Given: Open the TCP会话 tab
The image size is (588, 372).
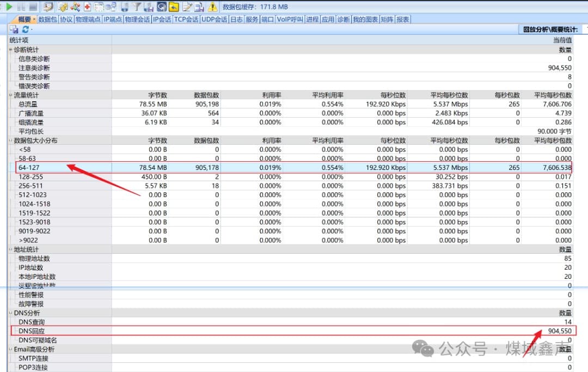Looking at the screenshot, I should 186,19.
